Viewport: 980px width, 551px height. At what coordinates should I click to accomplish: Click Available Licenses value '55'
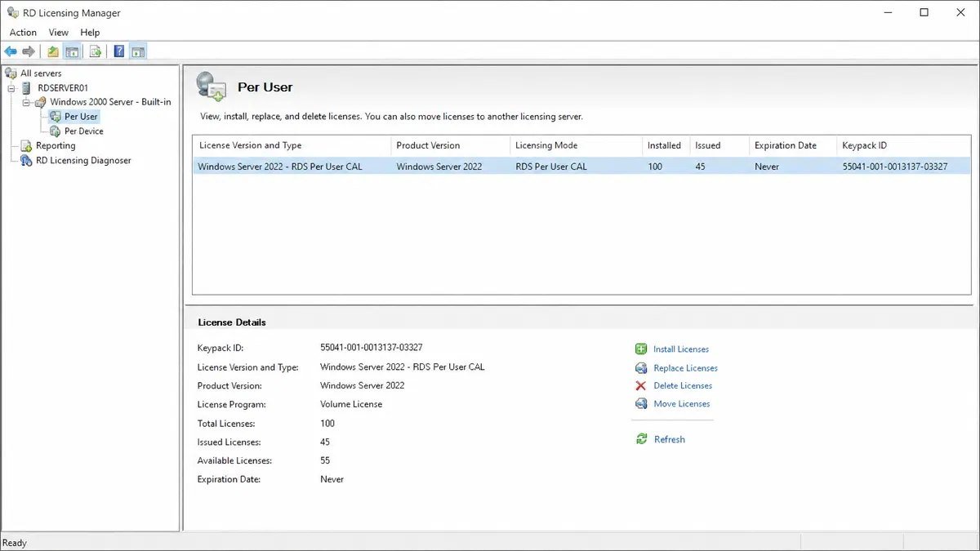click(325, 460)
